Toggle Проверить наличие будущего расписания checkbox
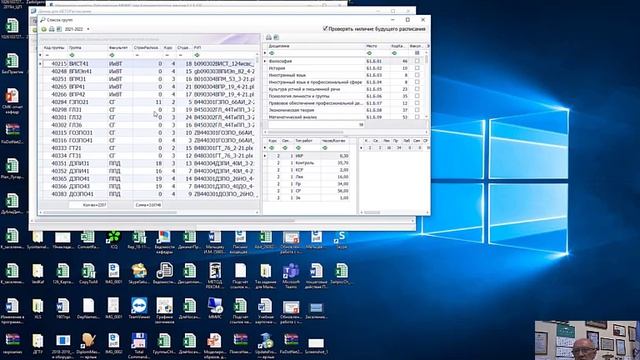Viewport: 640px width, 360px height. click(325, 29)
